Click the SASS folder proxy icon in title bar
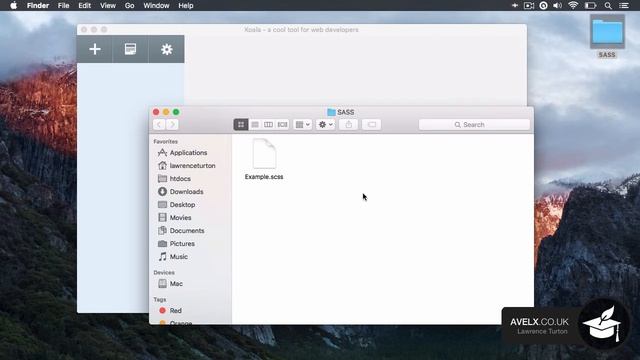Image resolution: width=640 pixels, height=360 pixels. pyautogui.click(x=331, y=112)
